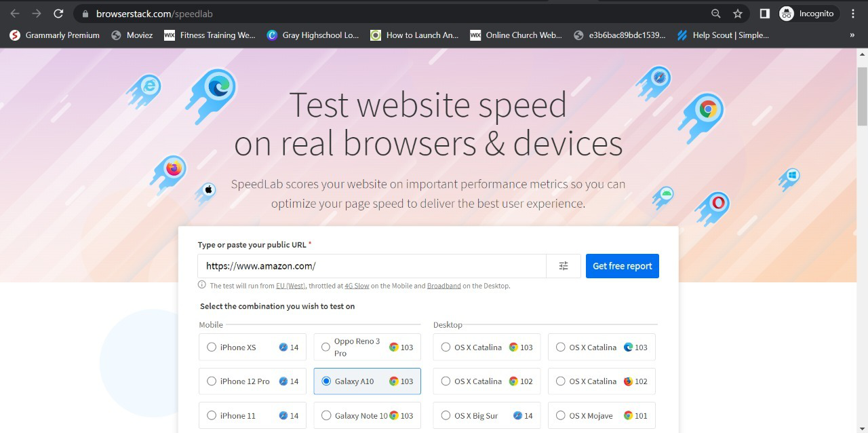Click the info icon before test location note
The image size is (868, 433).
(202, 285)
